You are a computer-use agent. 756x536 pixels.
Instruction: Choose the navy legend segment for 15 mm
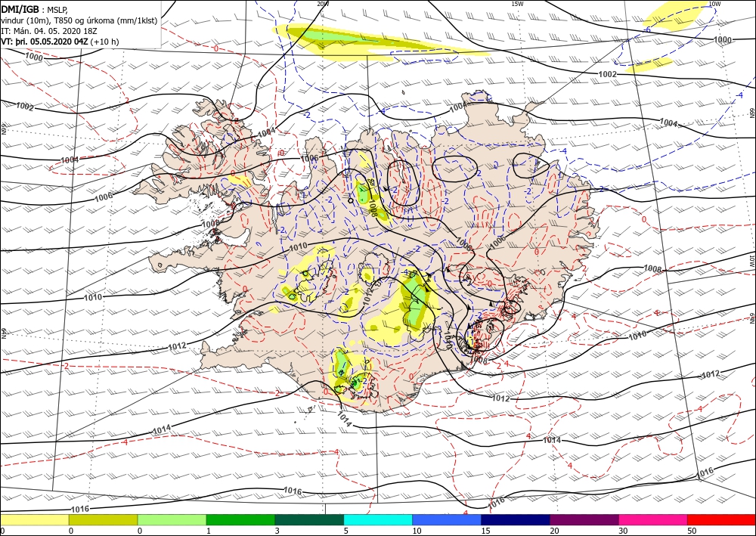pos(516,519)
